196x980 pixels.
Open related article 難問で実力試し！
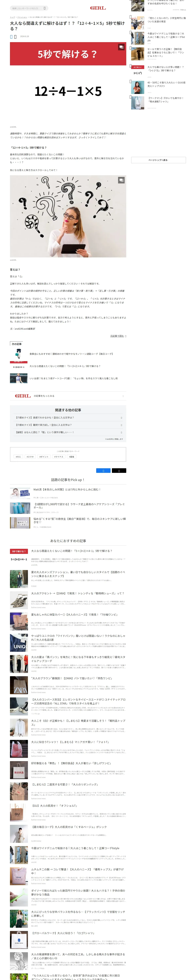68,425
